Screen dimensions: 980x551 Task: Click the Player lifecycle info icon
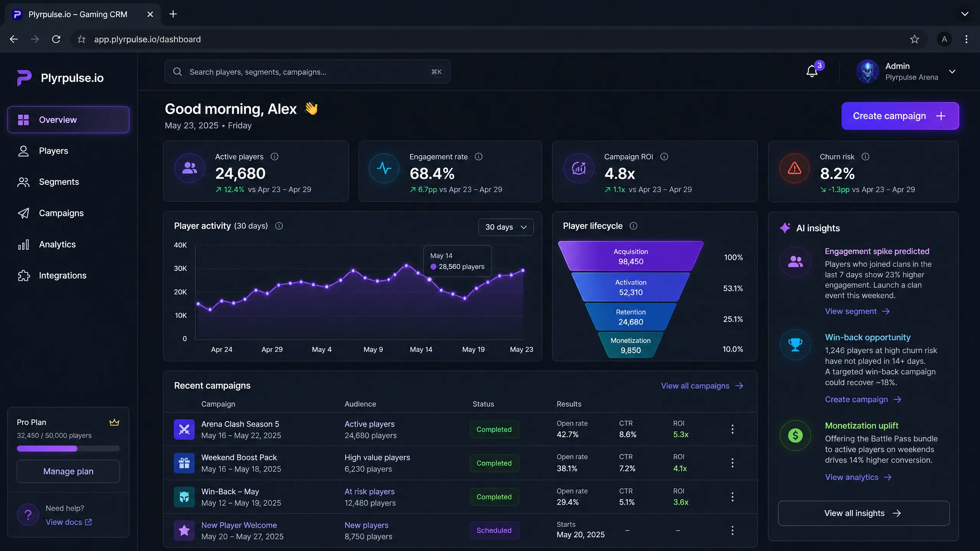pos(634,226)
